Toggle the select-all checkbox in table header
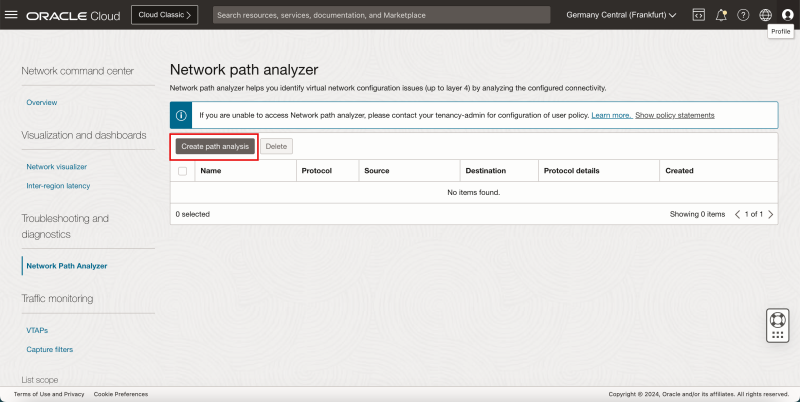Viewport: 800px width, 402px height. [182, 171]
